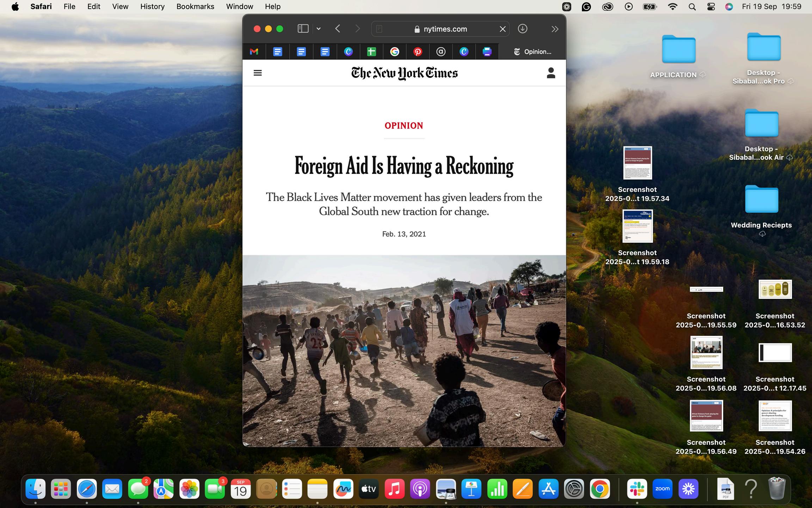Viewport: 812px width, 508px height.
Task: Click the NYT account profile icon
Action: click(551, 73)
